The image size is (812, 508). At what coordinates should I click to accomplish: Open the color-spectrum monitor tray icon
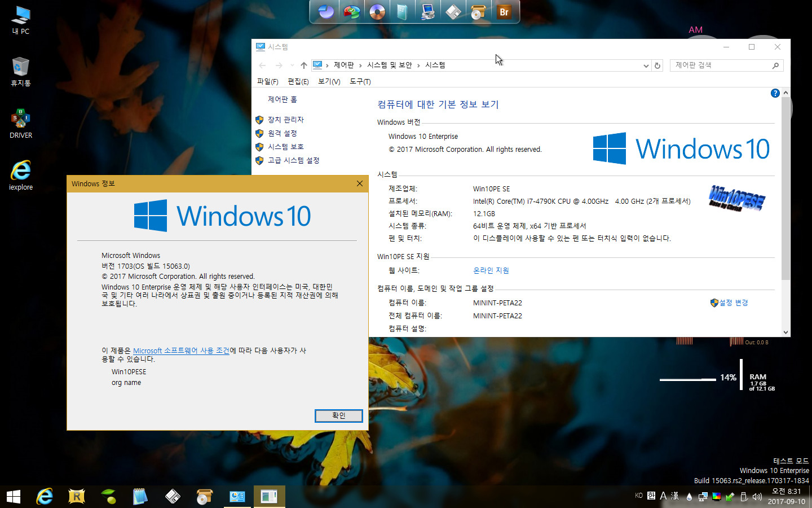coord(716,497)
